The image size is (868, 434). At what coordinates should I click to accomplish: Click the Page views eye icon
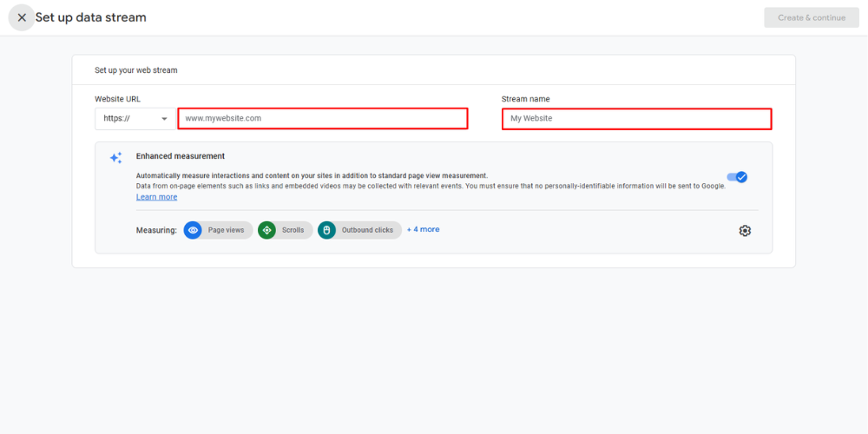tap(193, 230)
